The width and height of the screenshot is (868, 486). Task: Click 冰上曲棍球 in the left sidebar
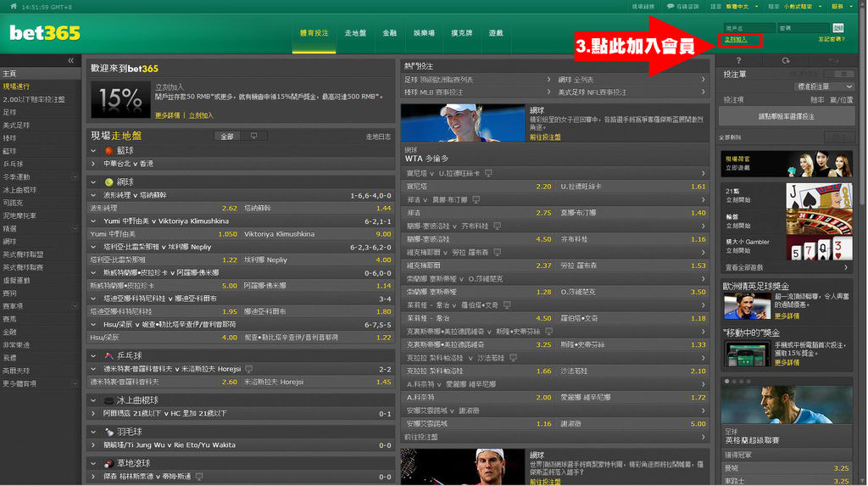click(x=19, y=190)
